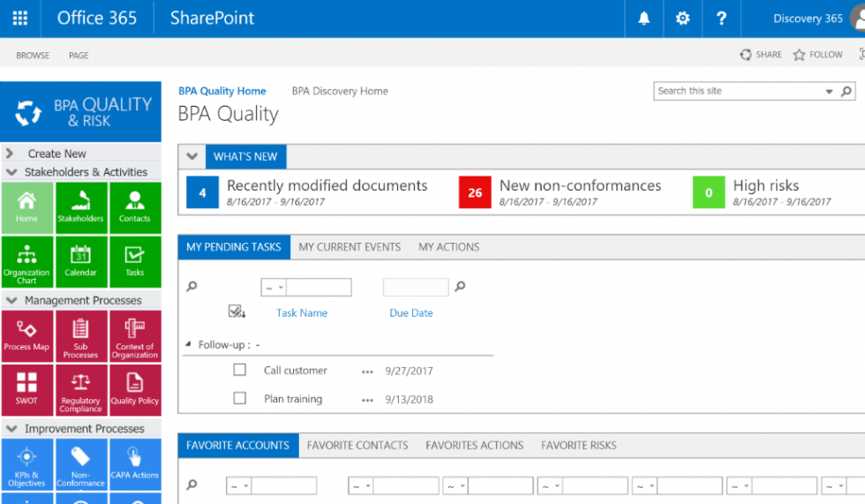The image size is (865, 504).
Task: Open the Regulatory Compliance tile
Action: point(80,389)
